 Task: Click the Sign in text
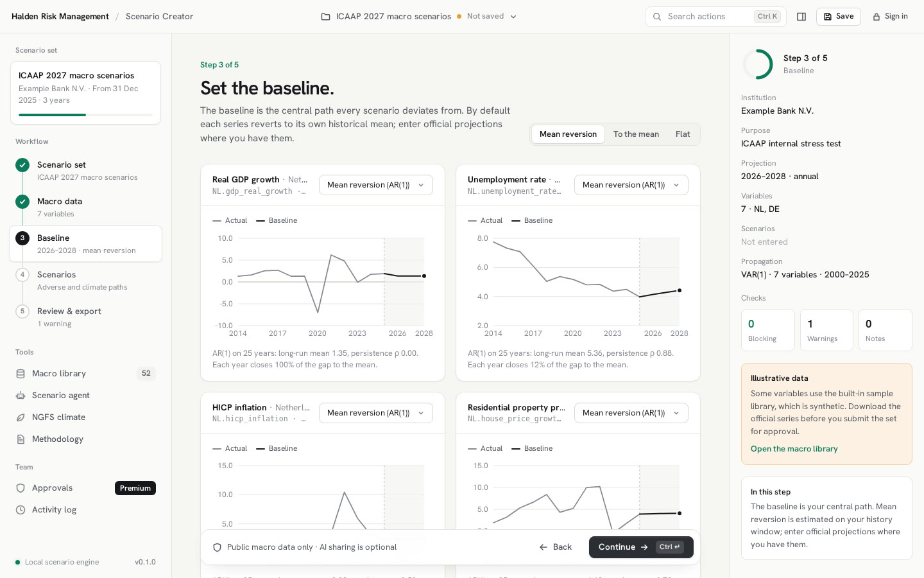click(896, 17)
